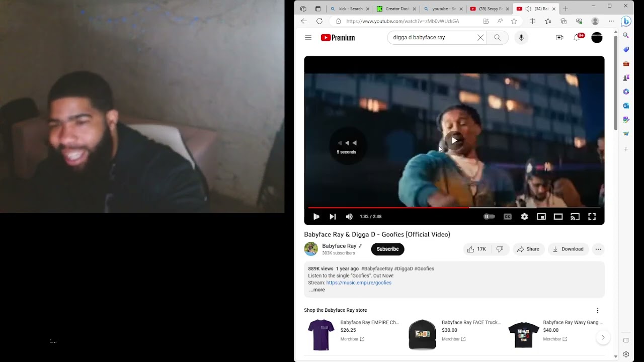Seek on the red video progress bar
644x362 pixels.
(x=454, y=207)
